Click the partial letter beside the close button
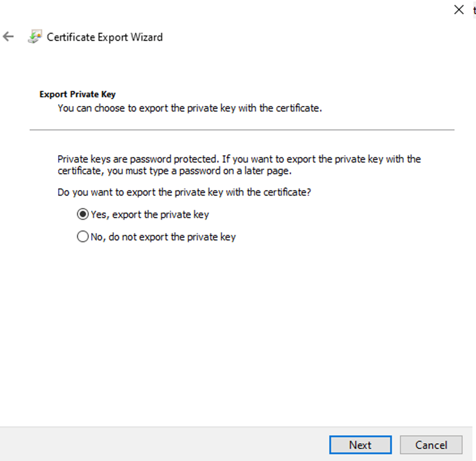Viewport: 476px width, 461px height. (473, 10)
